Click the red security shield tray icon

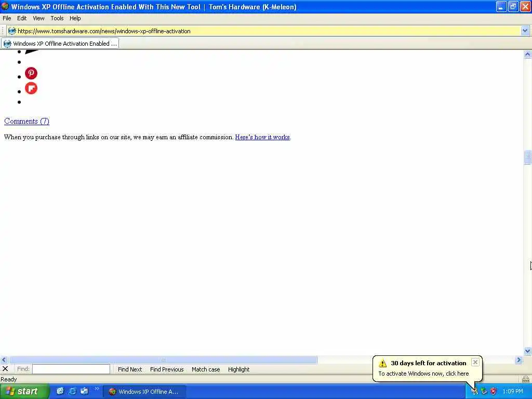494,392
